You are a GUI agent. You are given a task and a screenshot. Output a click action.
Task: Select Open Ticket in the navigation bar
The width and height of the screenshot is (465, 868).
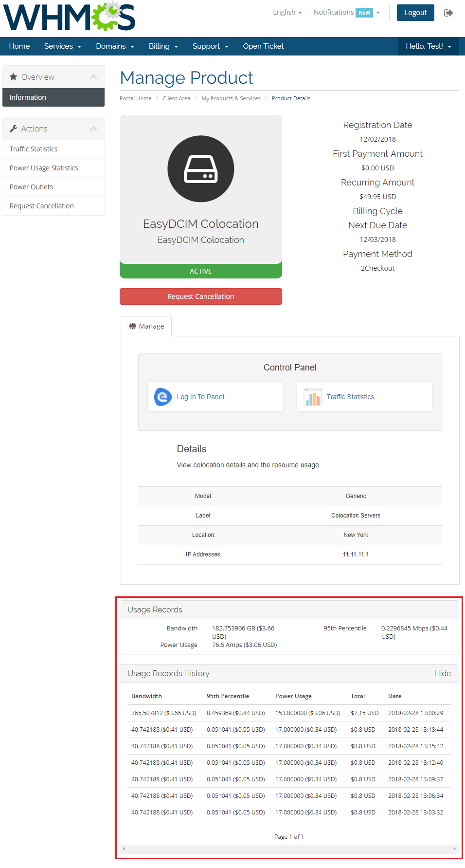[263, 46]
